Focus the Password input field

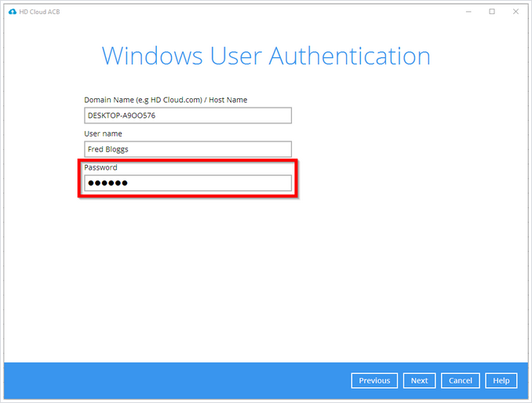[x=188, y=183]
